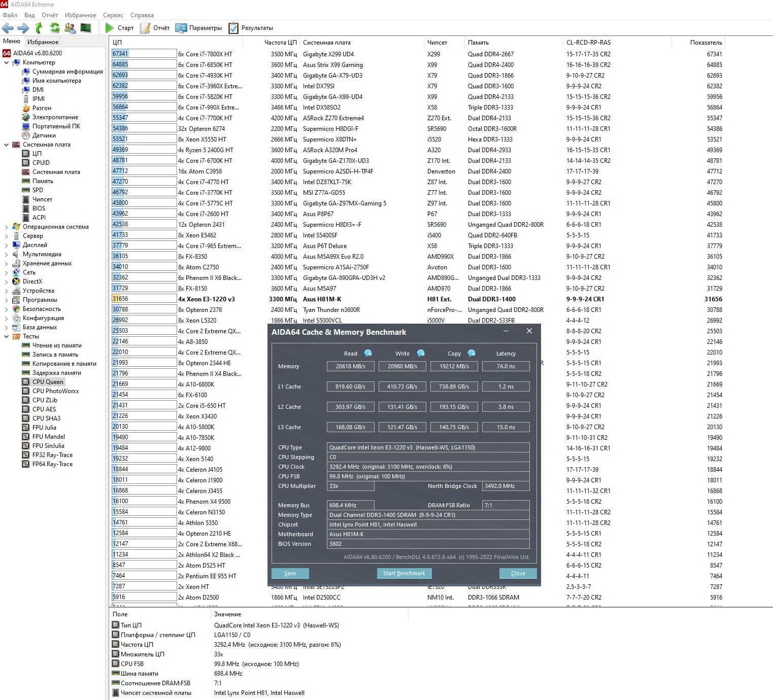The image size is (773, 700).
Task: Open the Сервис menu
Action: coord(113,15)
